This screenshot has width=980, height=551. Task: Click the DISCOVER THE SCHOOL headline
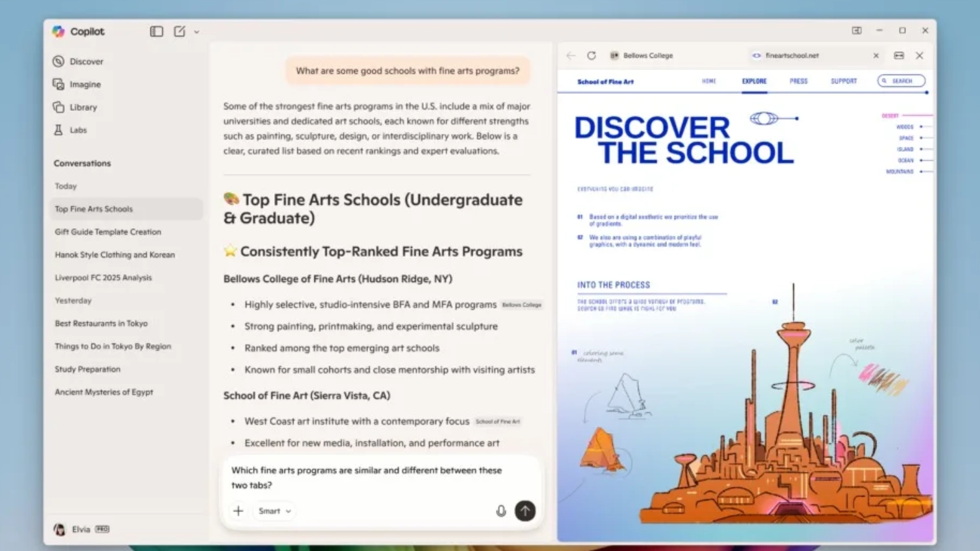pyautogui.click(x=684, y=140)
